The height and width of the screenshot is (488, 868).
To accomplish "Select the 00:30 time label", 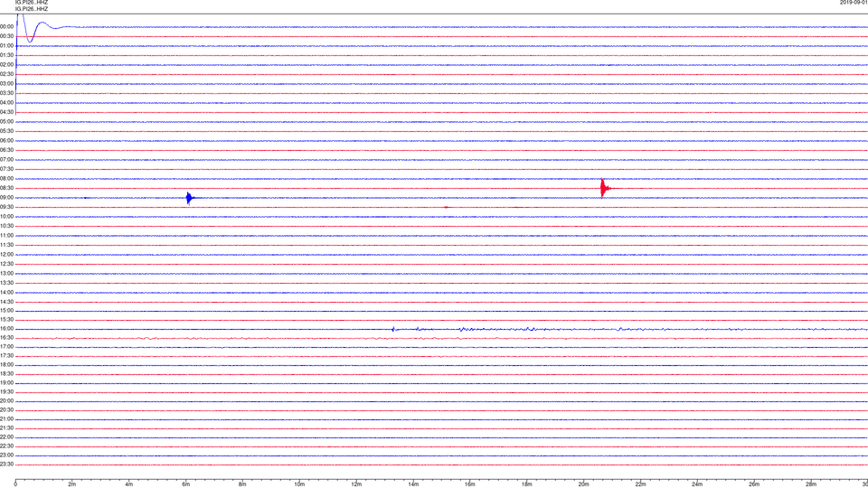I will point(6,36).
